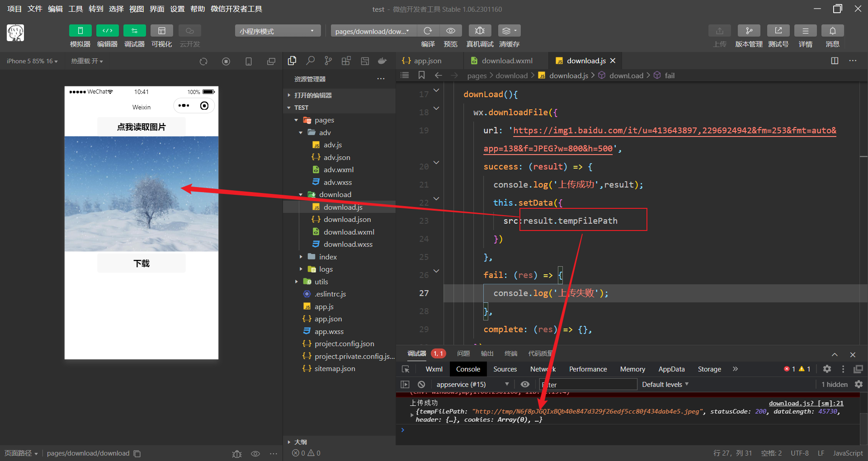
Task: Open the mini program mode dropdown
Action: (x=278, y=31)
